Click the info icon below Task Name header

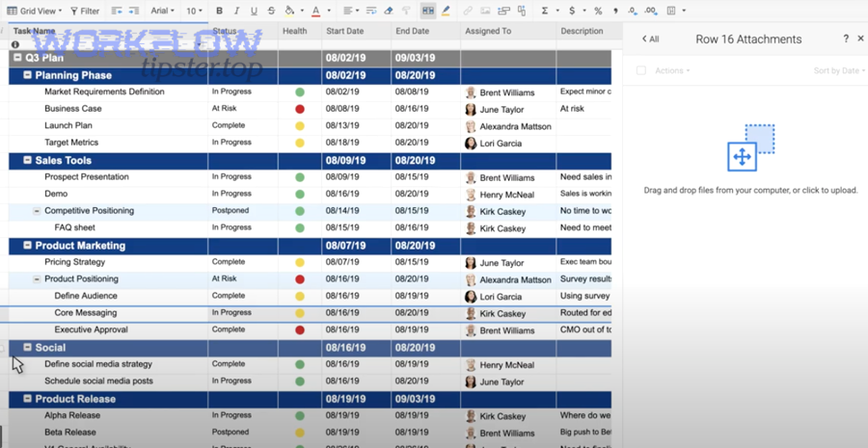(x=14, y=44)
